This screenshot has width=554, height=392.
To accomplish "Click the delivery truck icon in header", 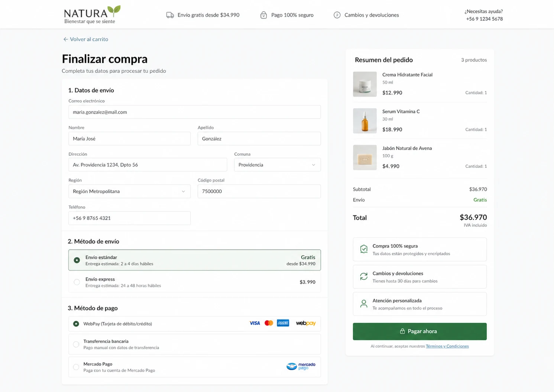I will [x=170, y=15].
